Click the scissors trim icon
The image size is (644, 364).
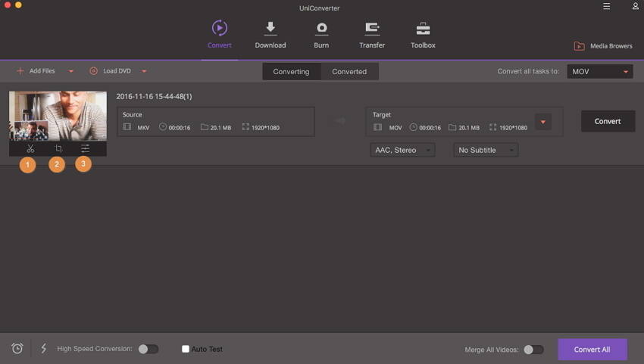(x=30, y=148)
